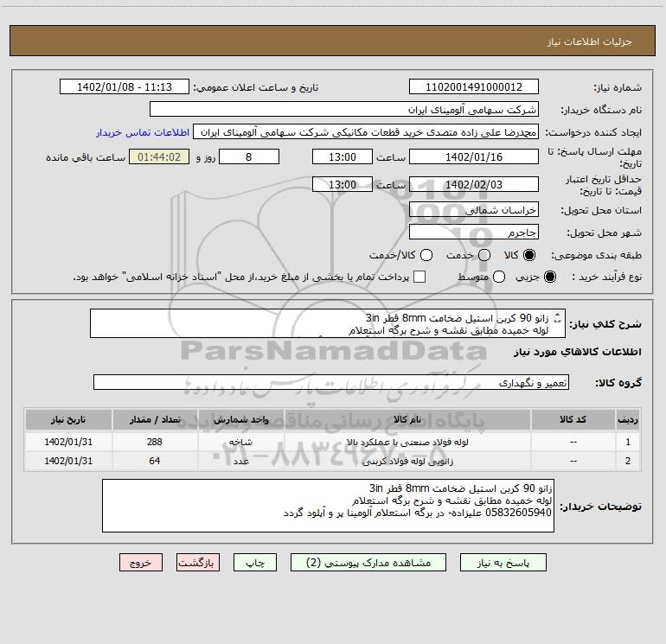This screenshot has width=666, height=644.
Task: Select the کالا radio button
Action: (529, 255)
